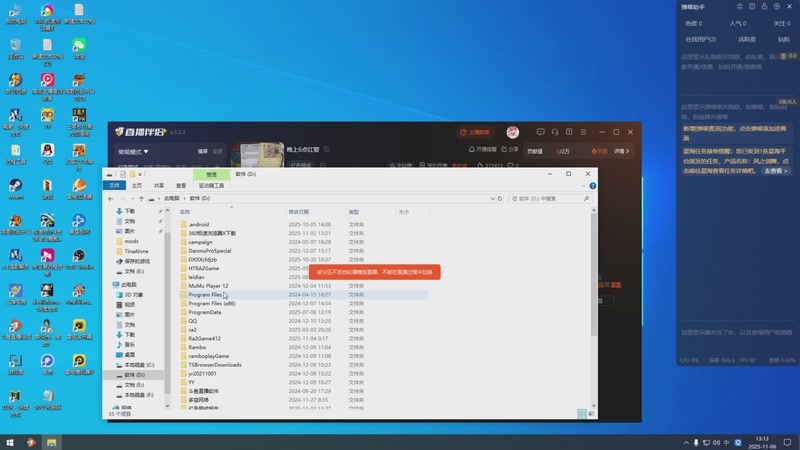Open Explorer help question mark icon

592,186
